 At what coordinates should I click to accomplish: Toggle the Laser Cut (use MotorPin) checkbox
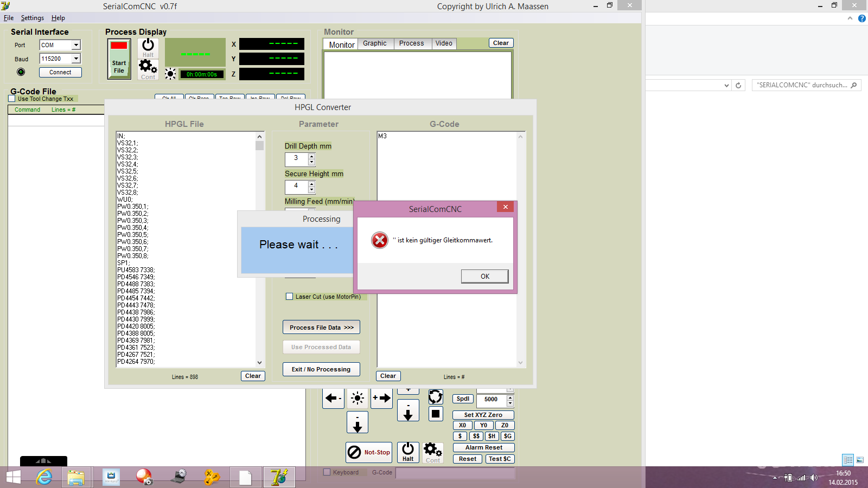click(290, 297)
